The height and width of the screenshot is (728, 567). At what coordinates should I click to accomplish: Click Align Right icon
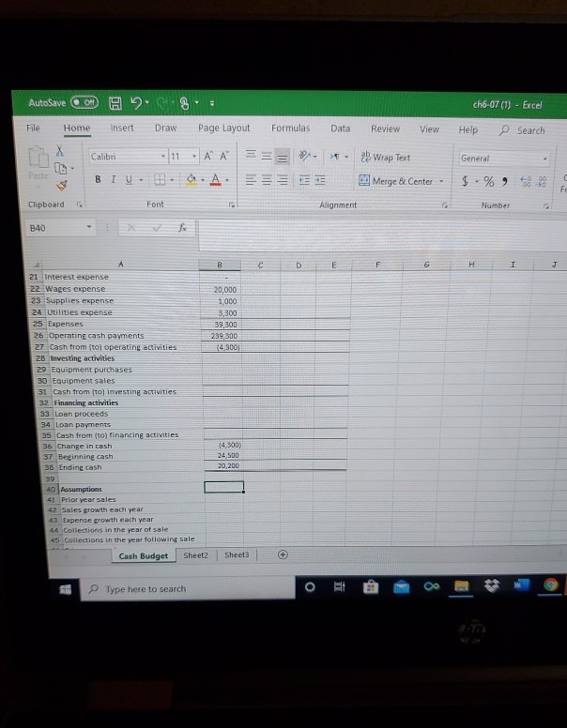[x=283, y=180]
